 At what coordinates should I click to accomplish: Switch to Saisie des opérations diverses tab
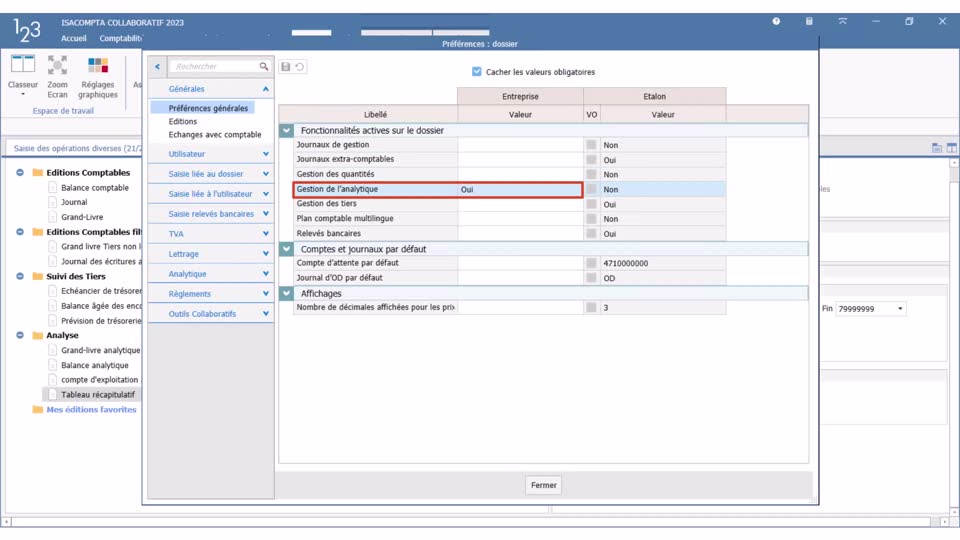[77, 148]
